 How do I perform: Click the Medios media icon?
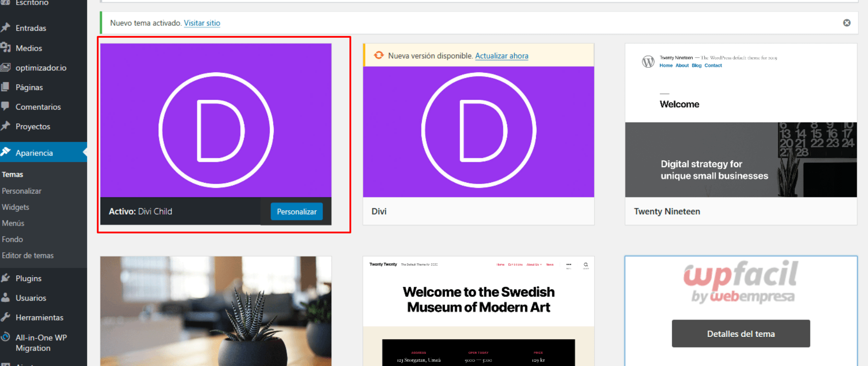click(6, 47)
